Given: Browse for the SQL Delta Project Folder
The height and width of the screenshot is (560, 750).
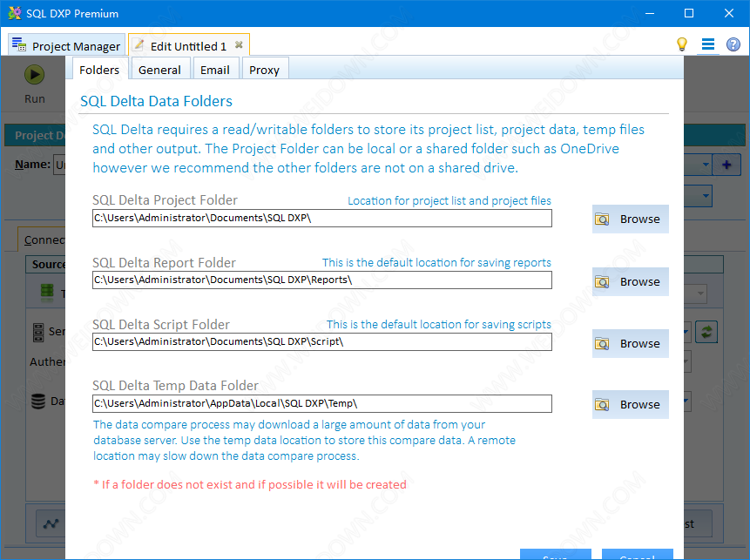Looking at the screenshot, I should (630, 219).
